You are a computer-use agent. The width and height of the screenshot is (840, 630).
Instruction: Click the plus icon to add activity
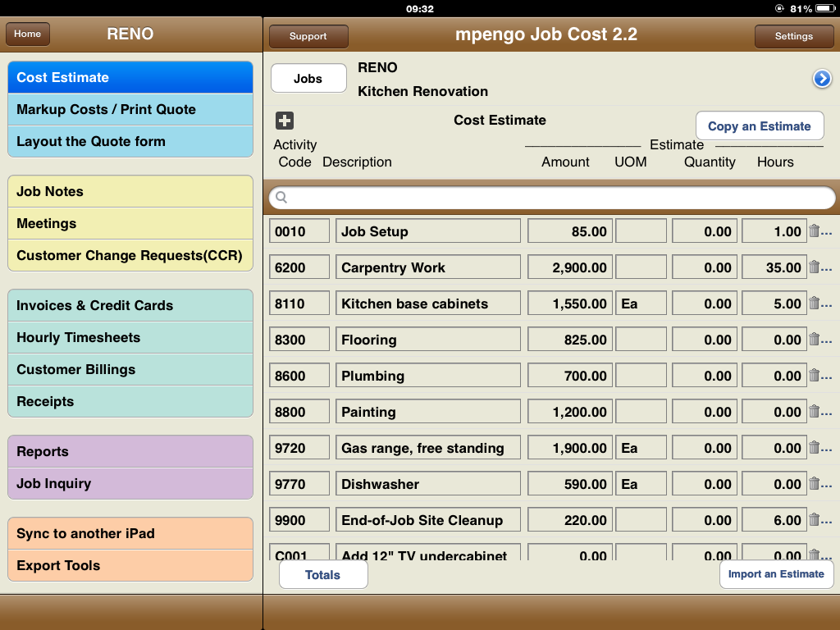[285, 121]
